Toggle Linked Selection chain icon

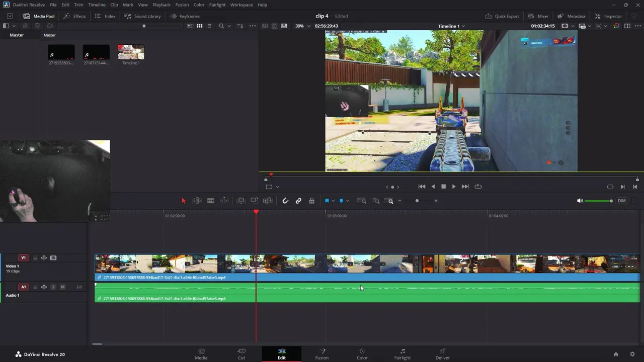click(x=298, y=201)
